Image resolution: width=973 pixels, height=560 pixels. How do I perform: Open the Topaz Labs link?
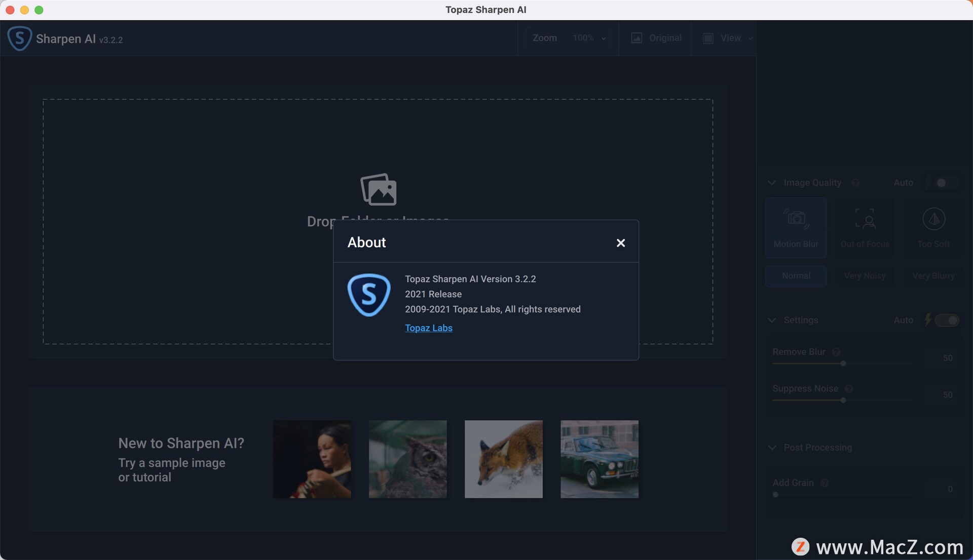(x=428, y=328)
